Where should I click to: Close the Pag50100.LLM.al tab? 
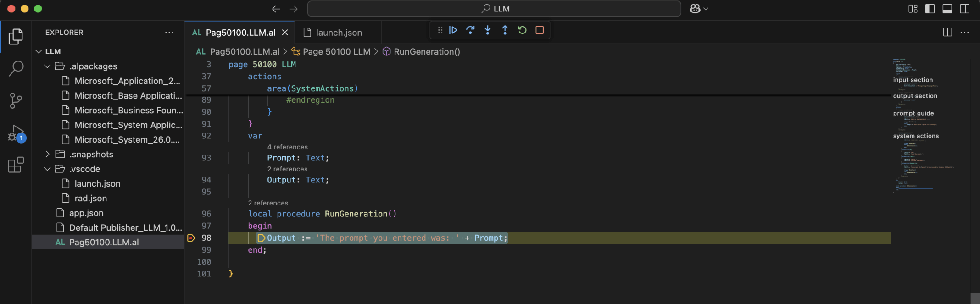coord(285,33)
